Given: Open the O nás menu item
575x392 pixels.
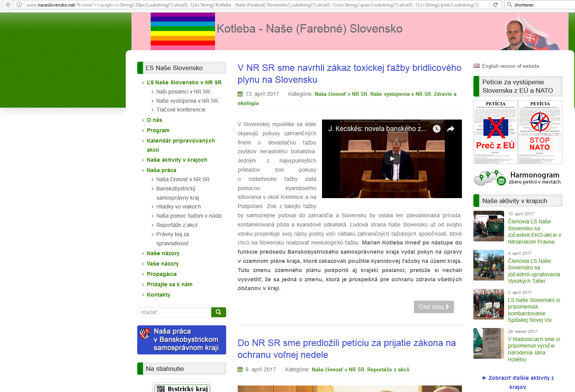Looking at the screenshot, I should [154, 120].
